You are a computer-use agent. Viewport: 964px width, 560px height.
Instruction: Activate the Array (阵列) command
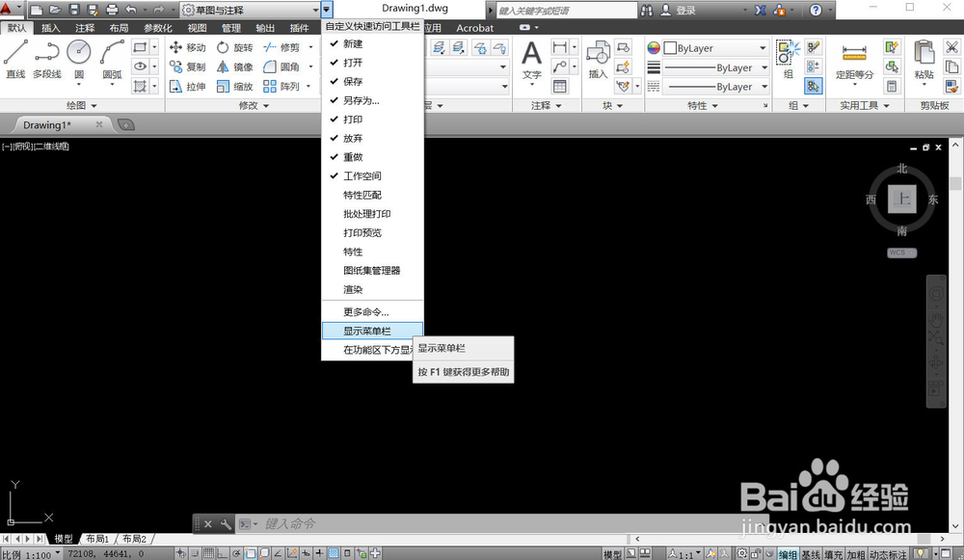point(284,86)
